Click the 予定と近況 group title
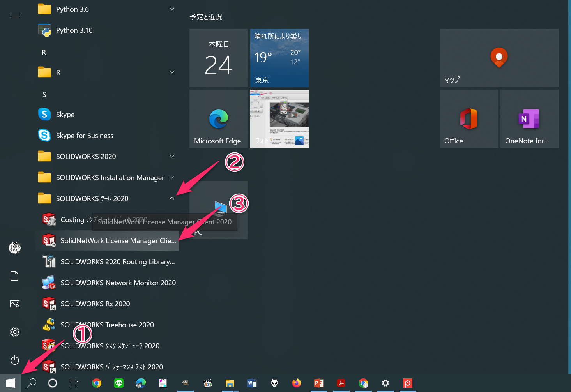This screenshot has height=392, width=571. pos(206,17)
